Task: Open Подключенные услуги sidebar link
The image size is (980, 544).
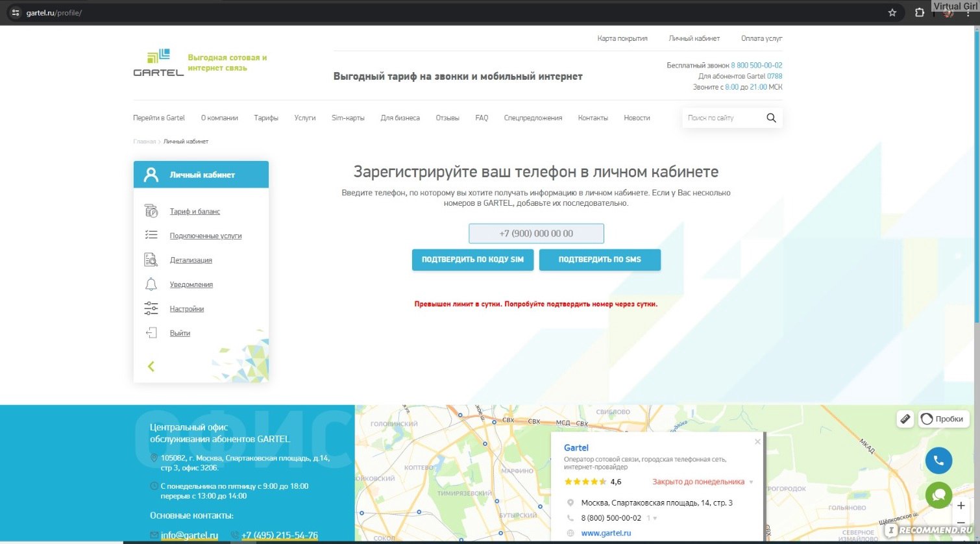Action: [206, 236]
